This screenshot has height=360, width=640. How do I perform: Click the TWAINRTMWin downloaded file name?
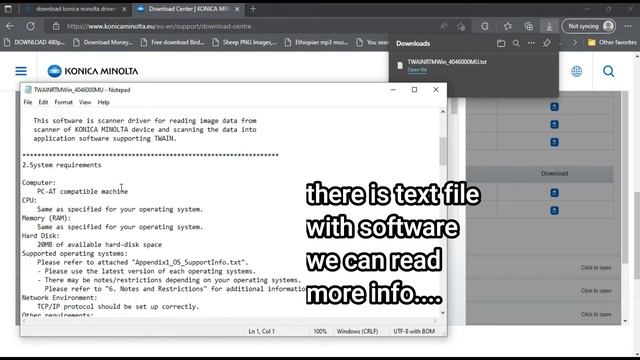pos(447,62)
